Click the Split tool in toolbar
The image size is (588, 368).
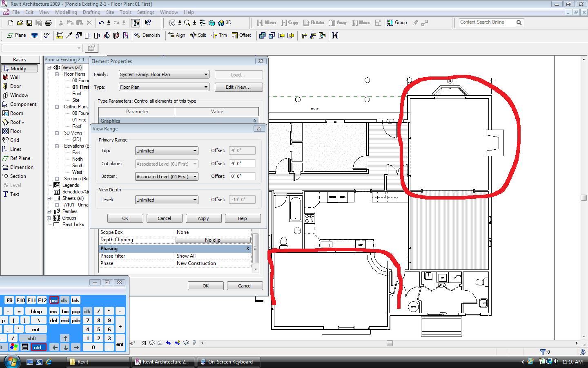tap(198, 35)
